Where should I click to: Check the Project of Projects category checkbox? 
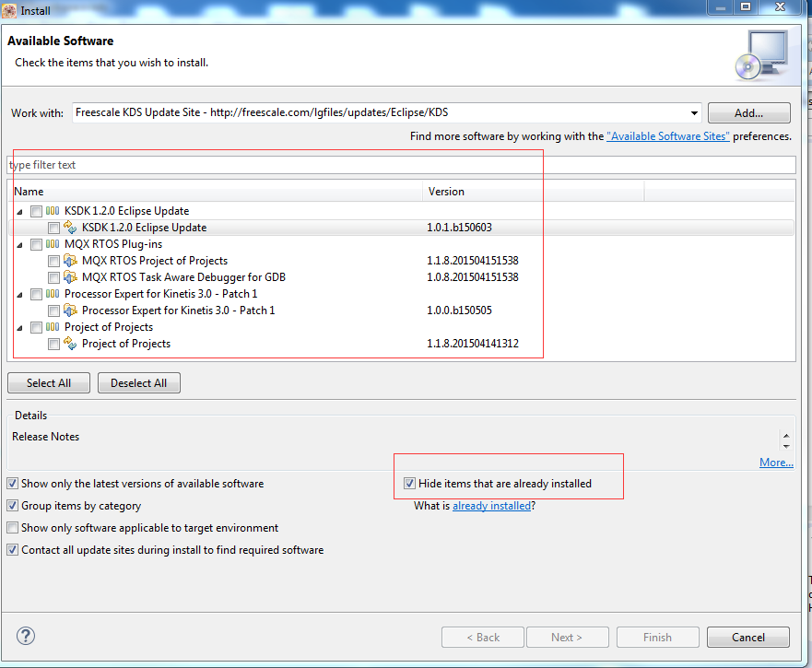[x=36, y=327]
